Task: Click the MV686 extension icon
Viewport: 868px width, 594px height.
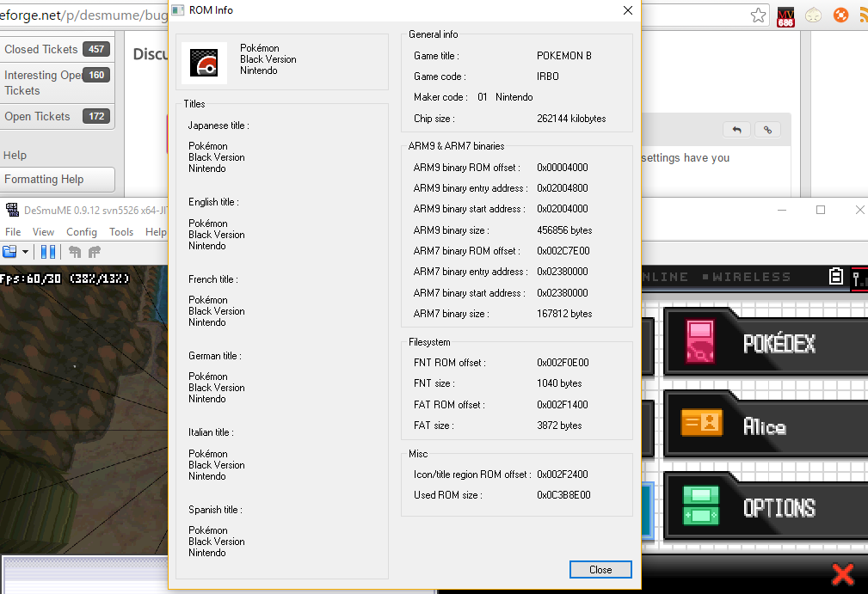Action: coord(785,15)
